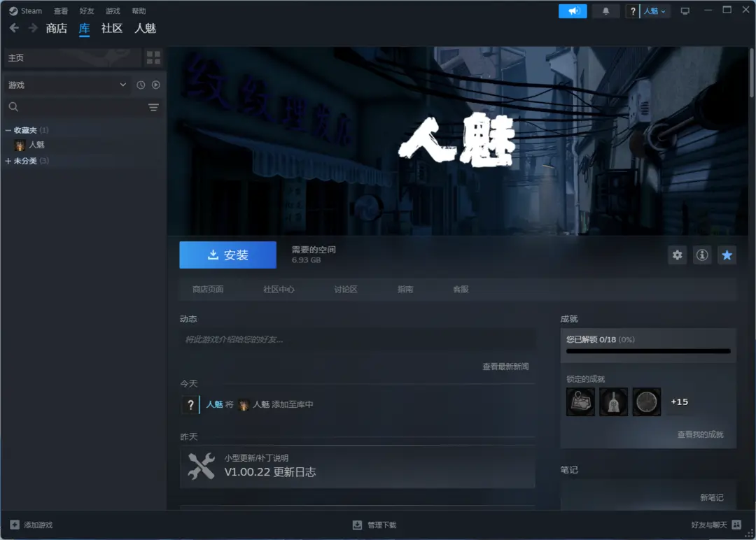756x540 pixels.
Task: Open the notifications bell
Action: (605, 10)
